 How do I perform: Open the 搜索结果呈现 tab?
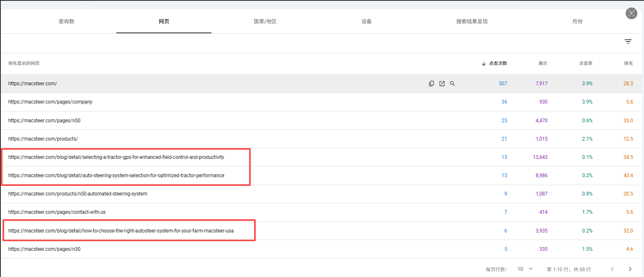pyautogui.click(x=472, y=22)
